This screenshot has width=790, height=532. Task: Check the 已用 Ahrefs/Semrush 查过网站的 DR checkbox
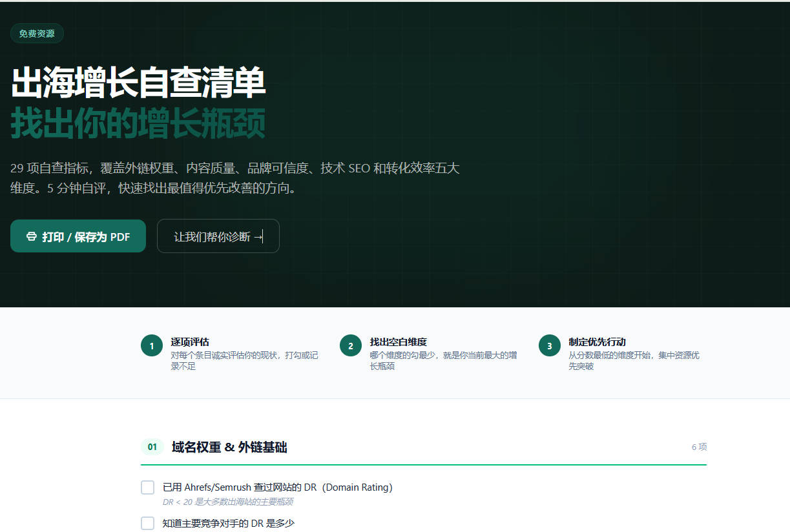pyautogui.click(x=147, y=487)
